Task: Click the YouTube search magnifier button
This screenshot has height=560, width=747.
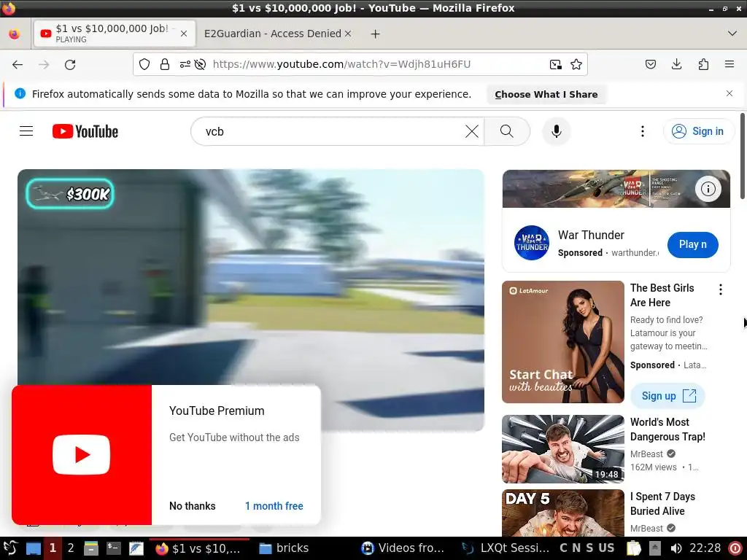Action: pos(507,131)
